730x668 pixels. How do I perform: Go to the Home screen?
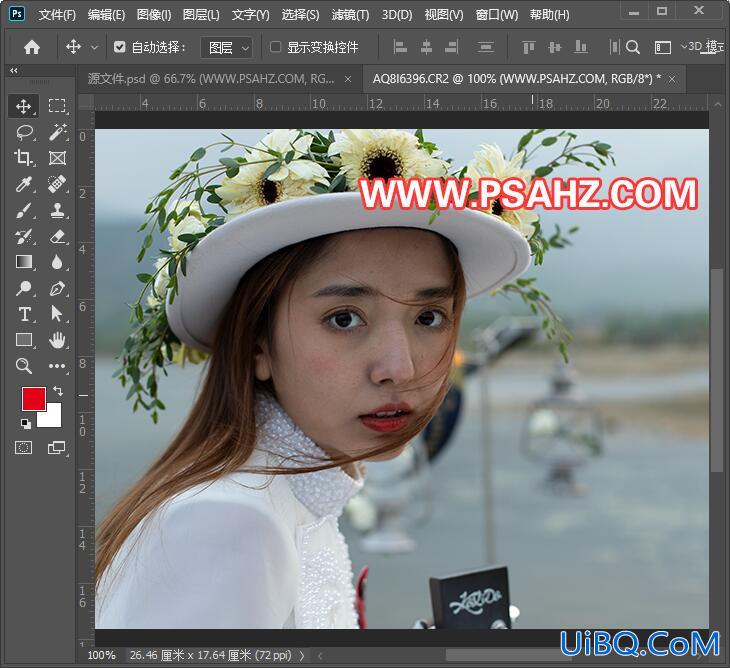pos(32,47)
